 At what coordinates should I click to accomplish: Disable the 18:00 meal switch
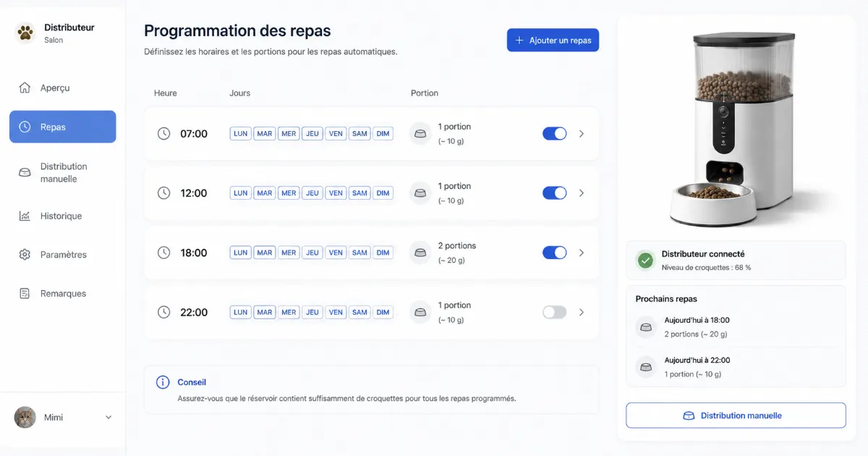point(555,253)
